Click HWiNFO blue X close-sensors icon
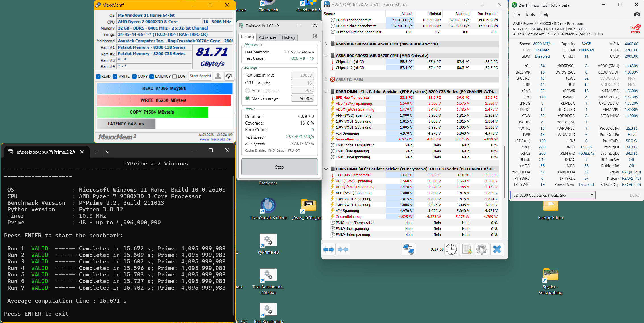Viewport: 644px width, 323px height. click(497, 249)
